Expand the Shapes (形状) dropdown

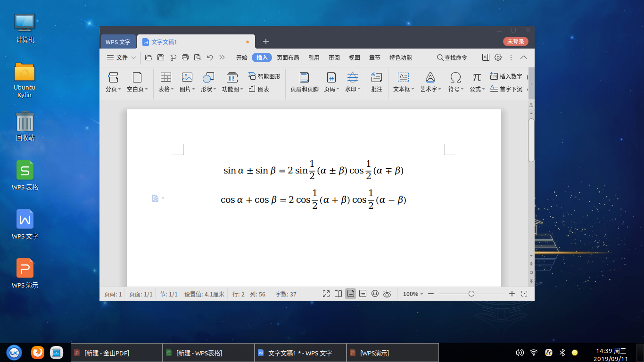coord(215,89)
